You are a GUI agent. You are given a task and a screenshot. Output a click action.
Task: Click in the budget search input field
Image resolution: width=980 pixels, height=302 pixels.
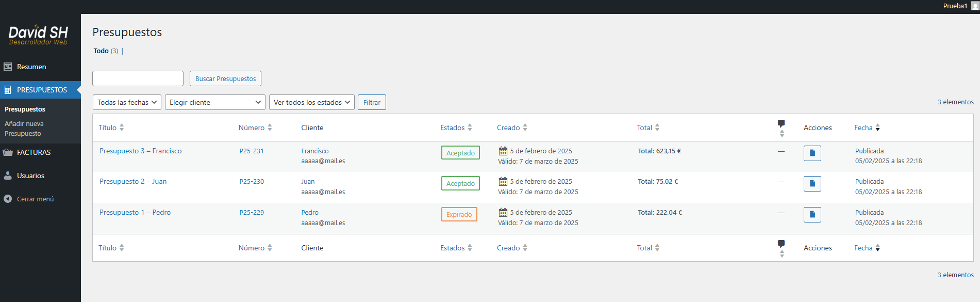click(138, 78)
